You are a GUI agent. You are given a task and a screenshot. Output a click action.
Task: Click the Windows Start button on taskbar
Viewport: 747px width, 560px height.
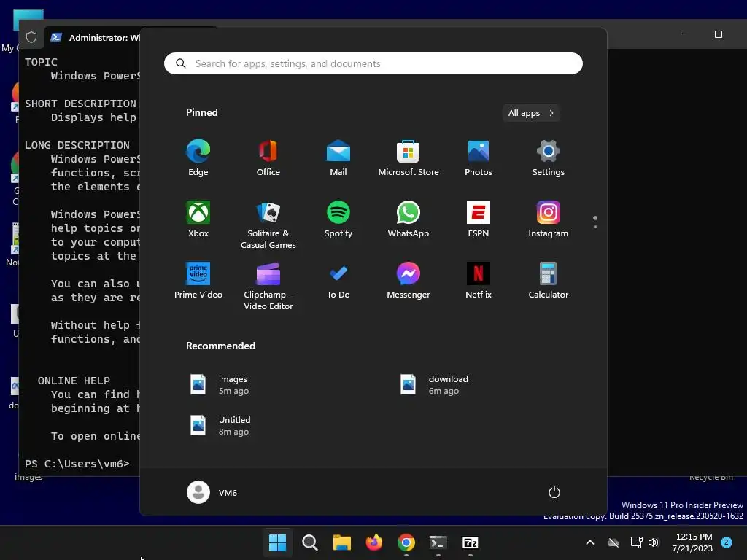(277, 542)
